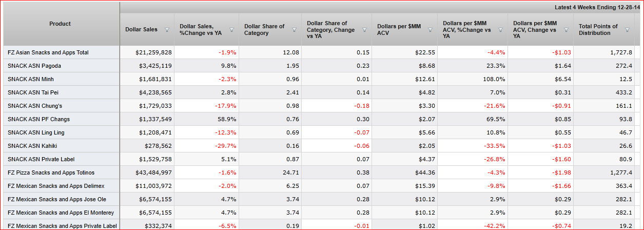Select the 1,727.8 distribution points cell
The width and height of the screenshot is (644, 230).
click(x=616, y=52)
